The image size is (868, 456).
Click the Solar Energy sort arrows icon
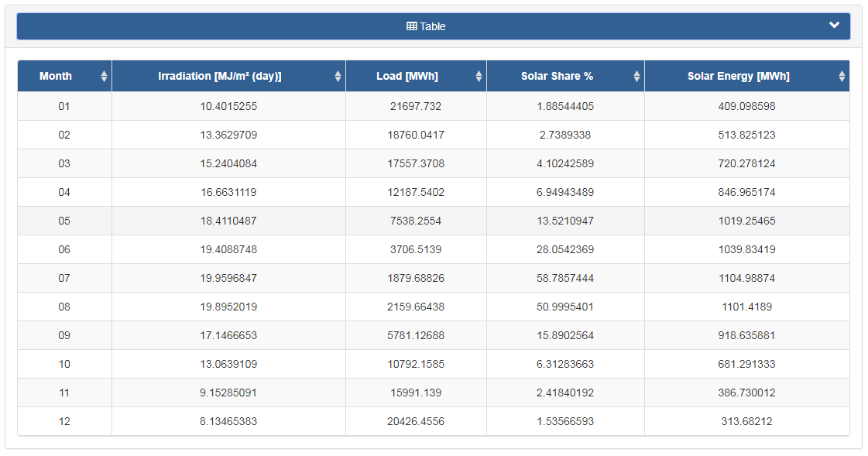click(842, 77)
